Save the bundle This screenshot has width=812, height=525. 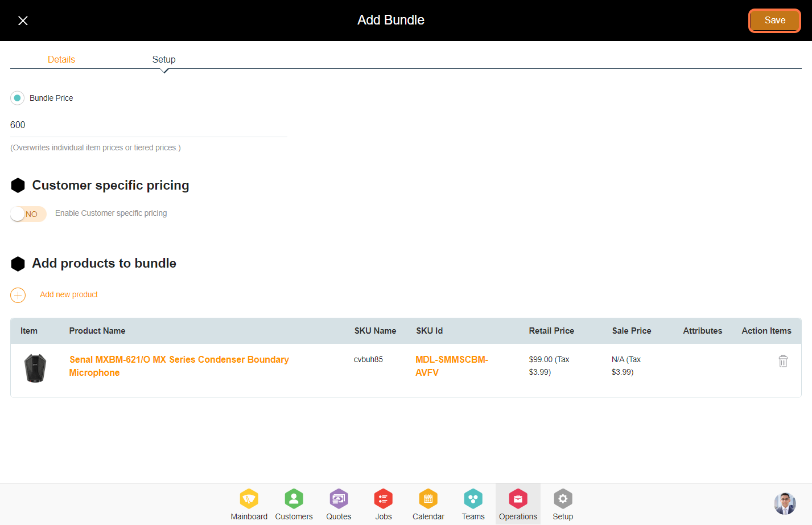coord(774,20)
